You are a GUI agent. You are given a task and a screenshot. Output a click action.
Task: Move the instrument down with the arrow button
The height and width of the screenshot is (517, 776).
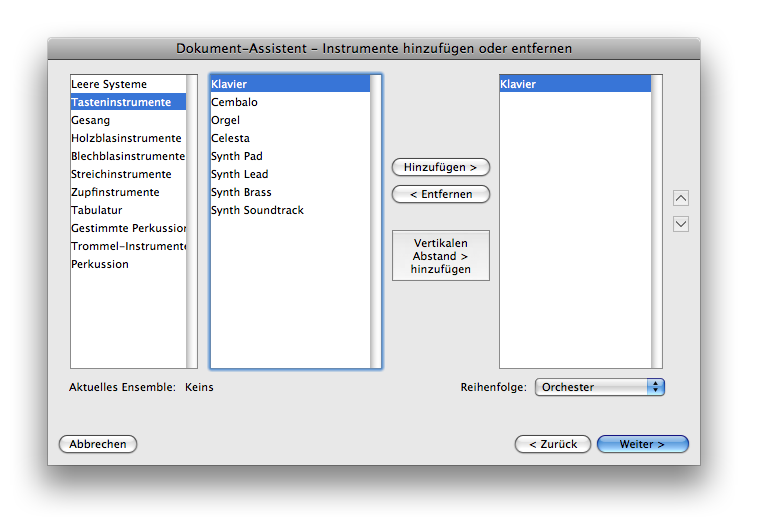pos(680,224)
